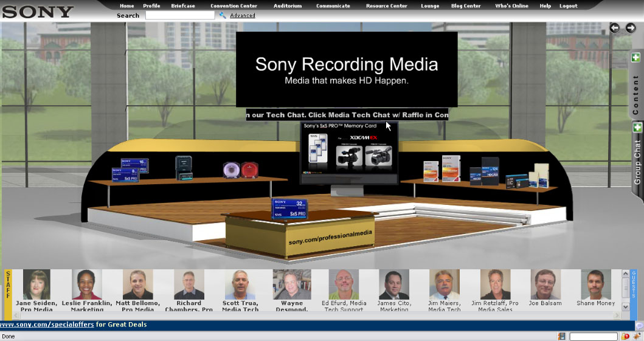Expand the Group Chat plus icon
Image resolution: width=644 pixels, height=341 pixels.
(637, 127)
